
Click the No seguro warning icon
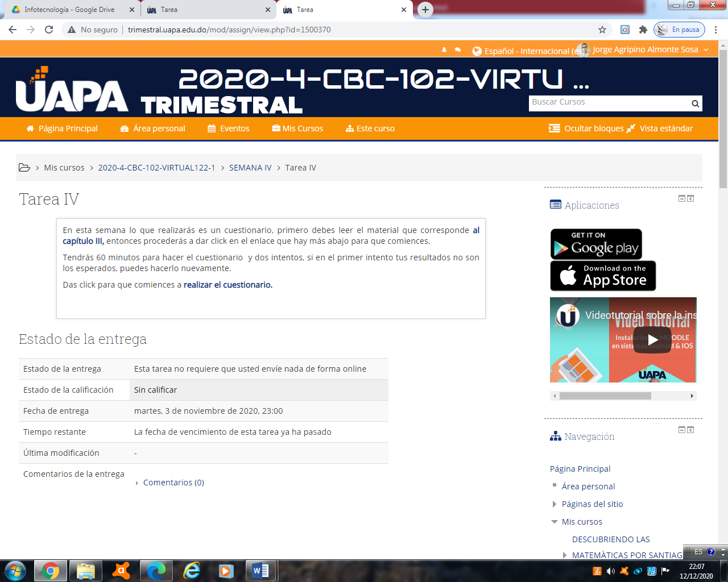[72, 30]
